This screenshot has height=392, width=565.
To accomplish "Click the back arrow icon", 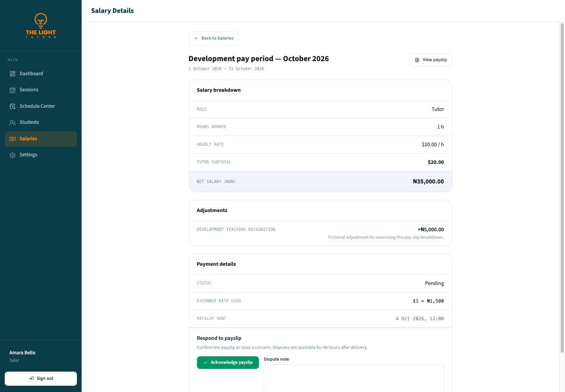I will click(196, 38).
